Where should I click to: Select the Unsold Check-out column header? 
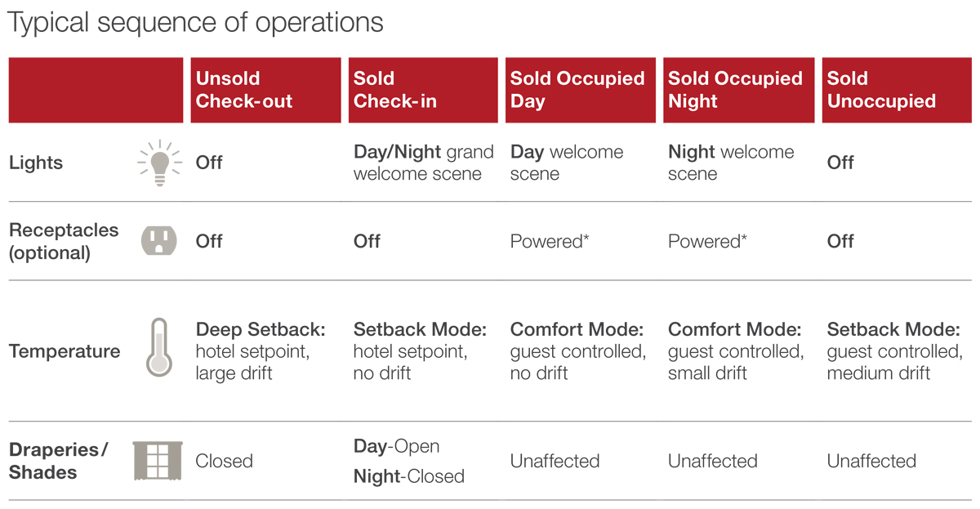click(x=265, y=90)
